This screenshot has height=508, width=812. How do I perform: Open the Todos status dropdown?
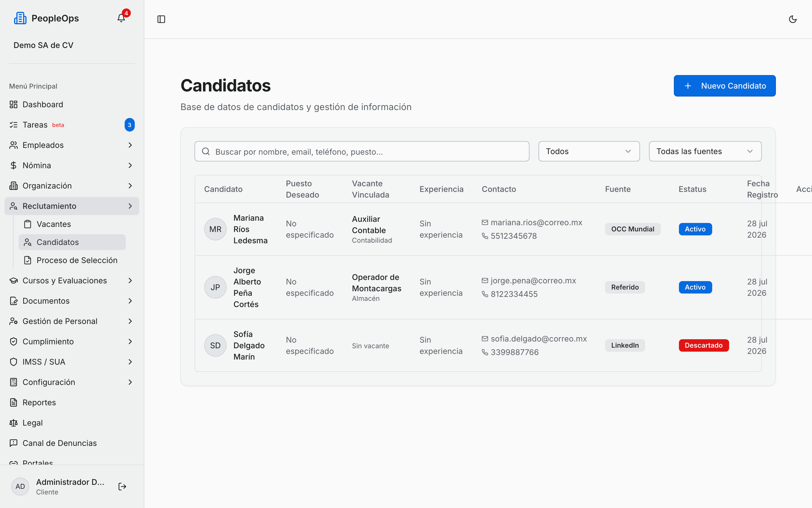pos(589,152)
